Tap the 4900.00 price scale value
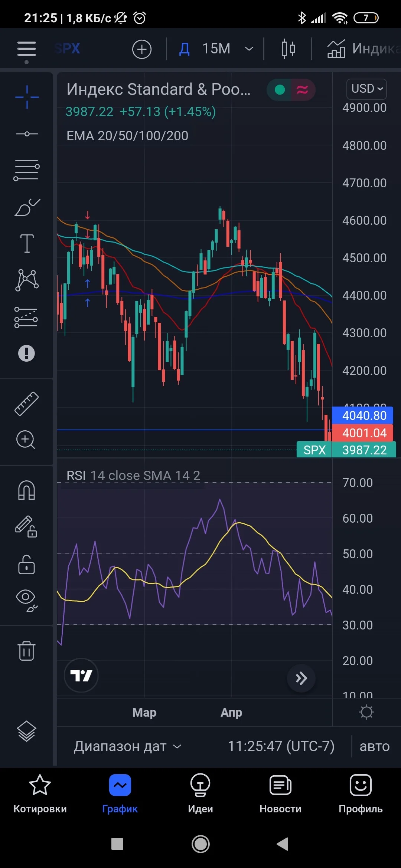The height and width of the screenshot is (868, 401). pyautogui.click(x=364, y=108)
